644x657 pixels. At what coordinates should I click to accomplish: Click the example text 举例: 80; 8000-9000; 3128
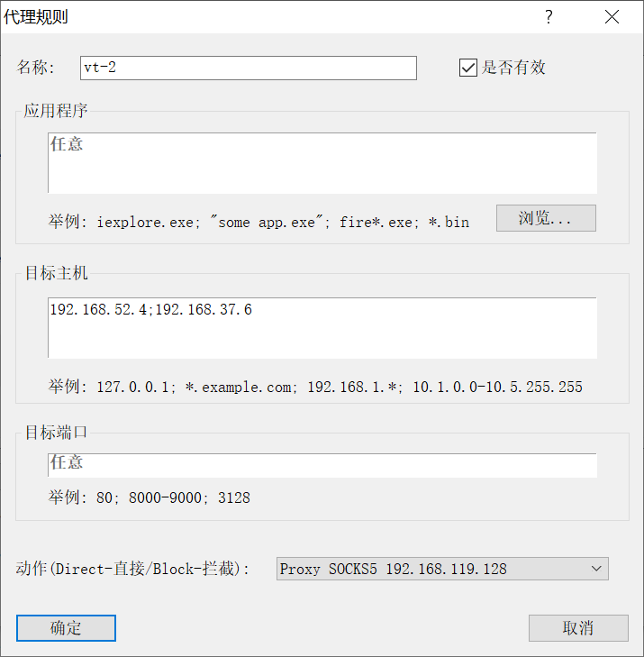[150, 497]
